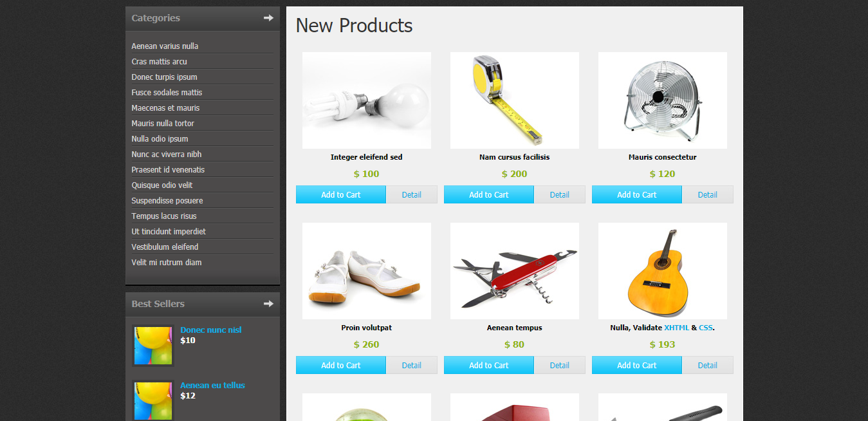Screen dimensions: 868x421
Task: Click the Categories panel title
Action: tap(156, 18)
